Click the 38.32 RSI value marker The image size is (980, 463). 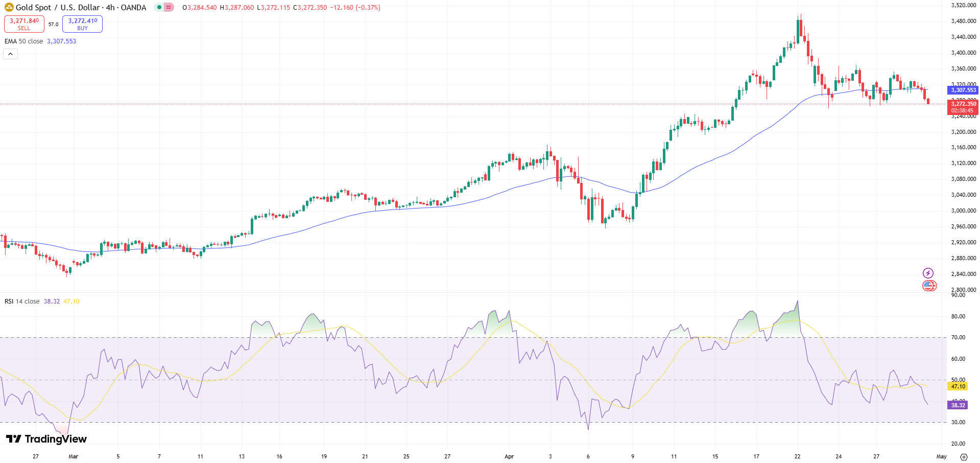click(957, 405)
